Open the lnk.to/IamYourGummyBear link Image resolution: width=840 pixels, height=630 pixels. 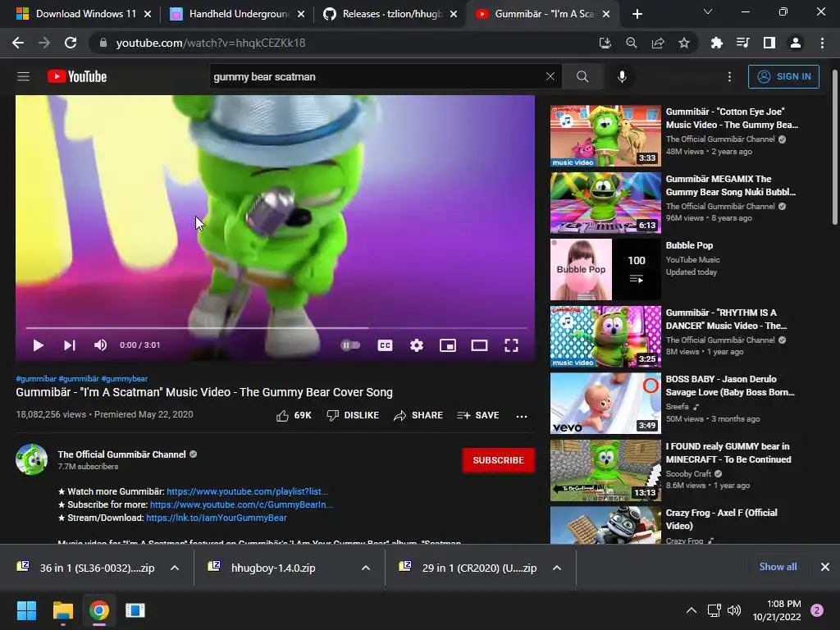(x=217, y=518)
